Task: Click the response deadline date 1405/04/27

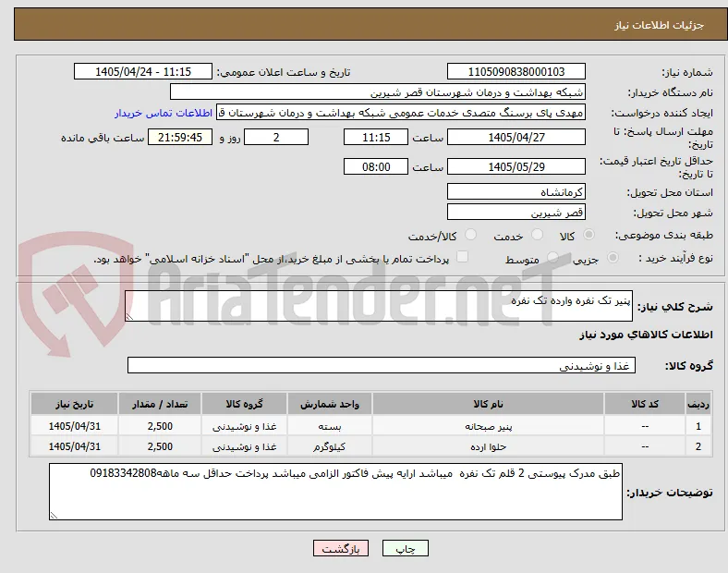Action: [516, 137]
